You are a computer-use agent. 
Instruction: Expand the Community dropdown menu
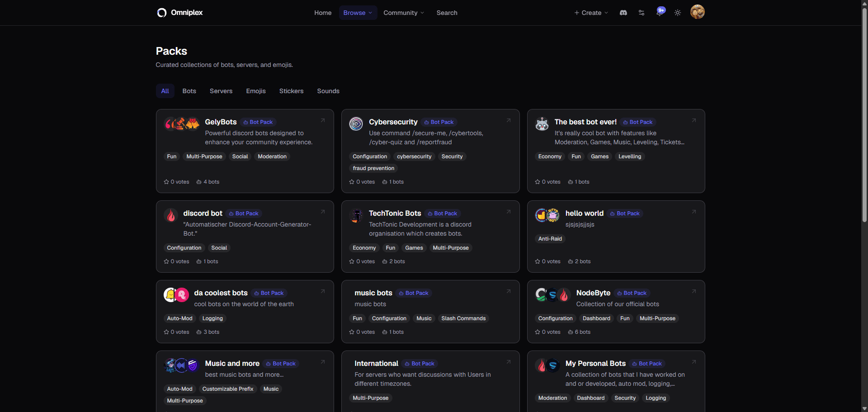click(404, 13)
